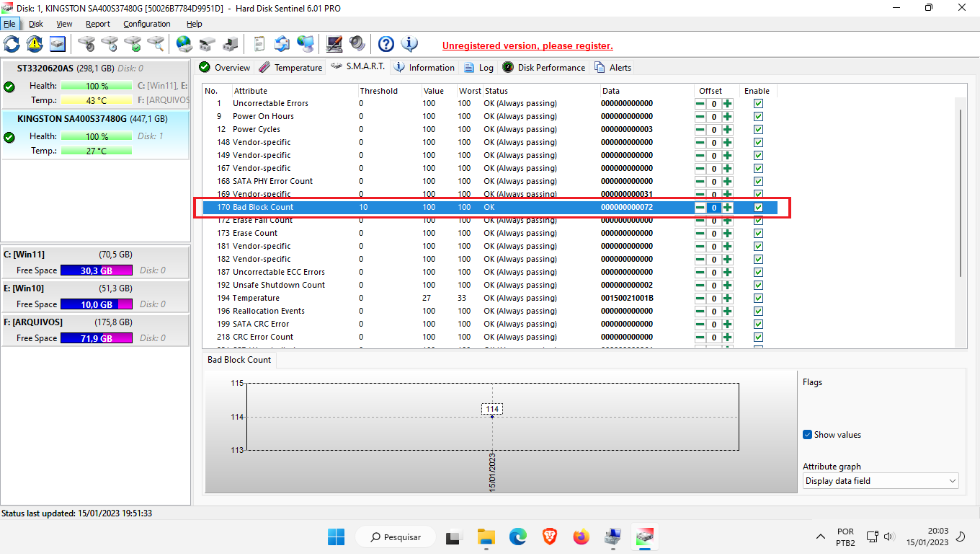Toggle Enable checkbox for SATA CRC Error
This screenshot has width=980, height=556.
coord(758,325)
